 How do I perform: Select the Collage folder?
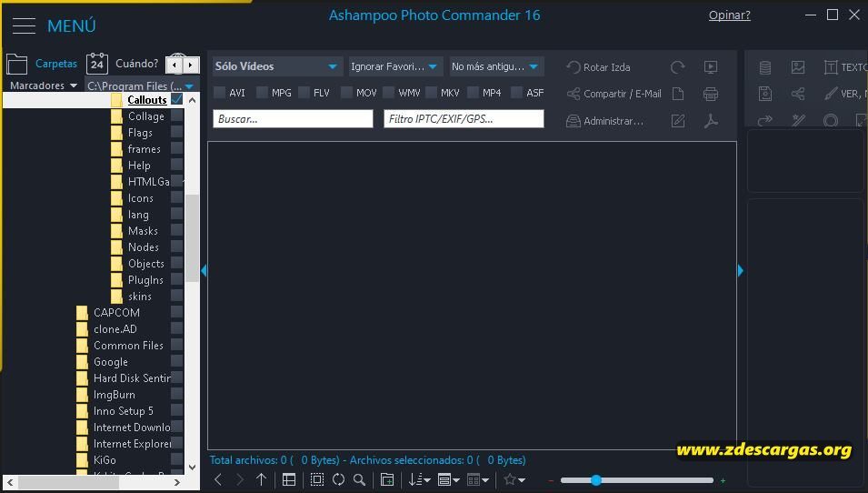[146, 116]
